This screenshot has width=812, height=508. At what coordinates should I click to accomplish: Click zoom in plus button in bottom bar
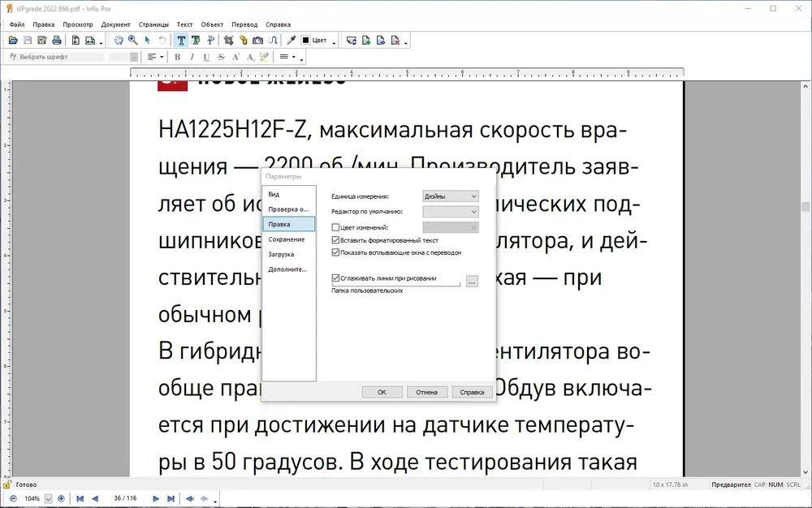[x=61, y=499]
